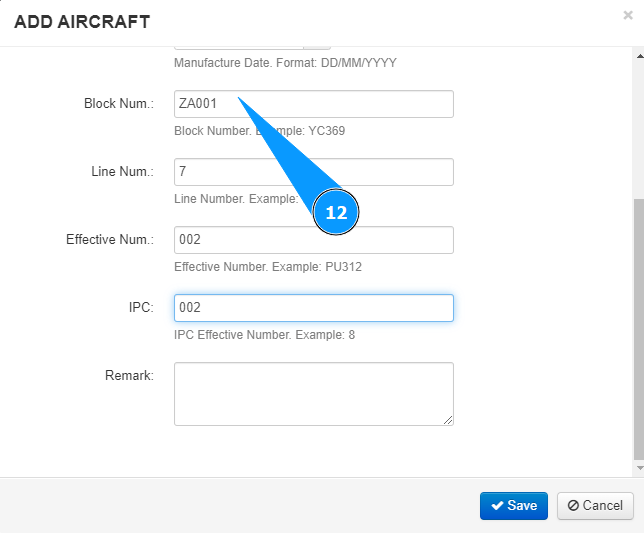Click the dialog's vertical scrollbar thumb
The image size is (644, 533).
639,330
